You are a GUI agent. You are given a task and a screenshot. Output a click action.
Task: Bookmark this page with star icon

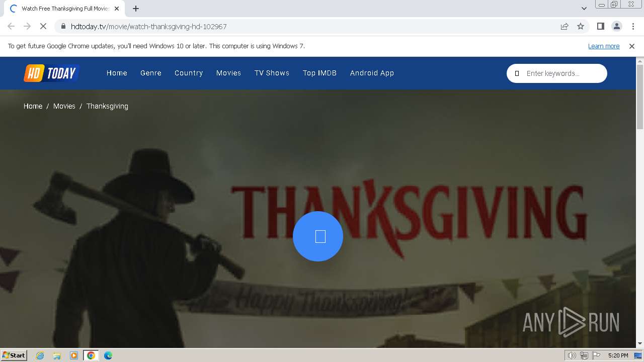point(581,26)
